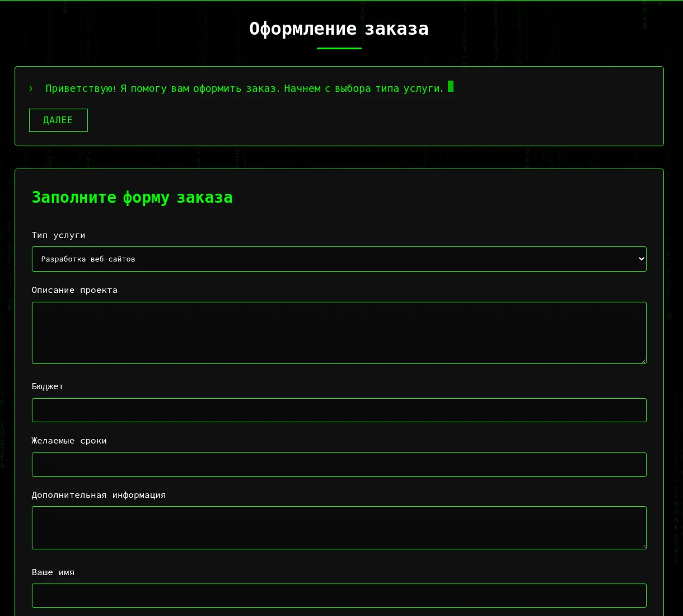
Task: Click into the Бюджет input field
Action: coord(339,410)
